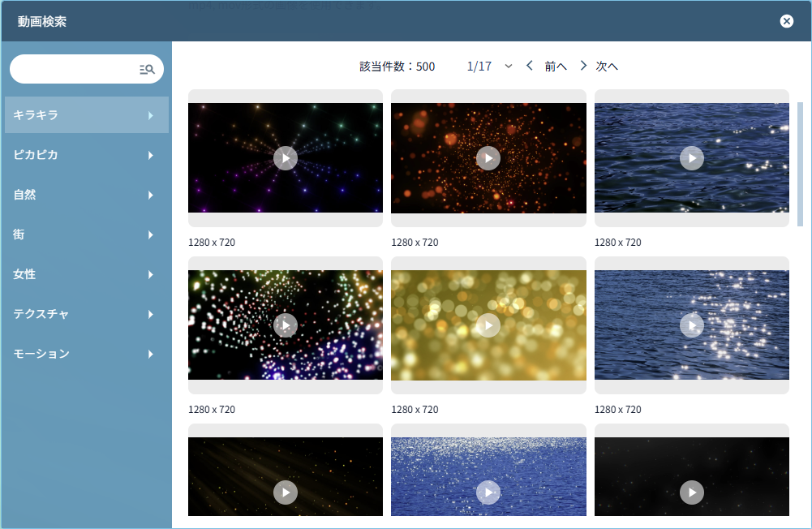
Task: Select the キラキラ category
Action: 87,115
